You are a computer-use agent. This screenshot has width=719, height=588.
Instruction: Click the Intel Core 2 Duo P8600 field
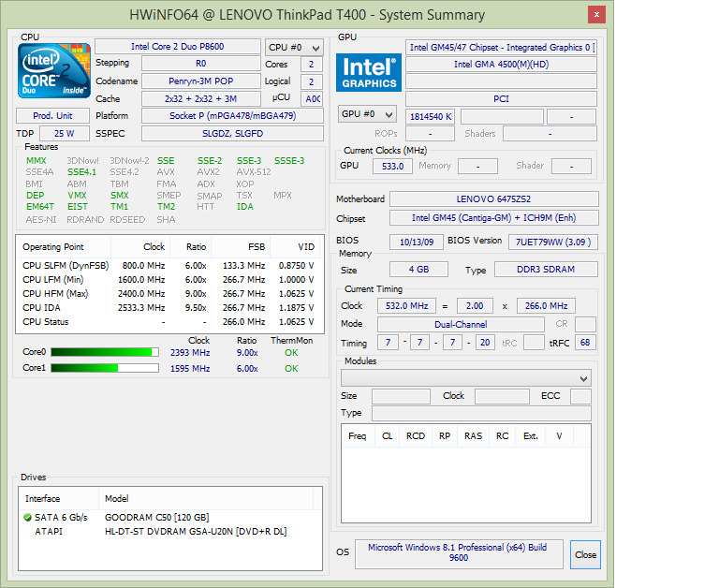(x=178, y=46)
